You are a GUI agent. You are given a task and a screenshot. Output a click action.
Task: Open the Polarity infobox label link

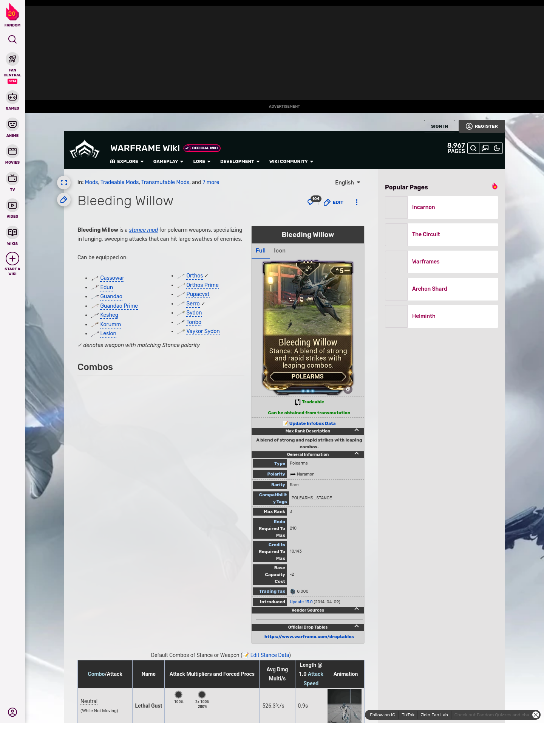(x=276, y=474)
